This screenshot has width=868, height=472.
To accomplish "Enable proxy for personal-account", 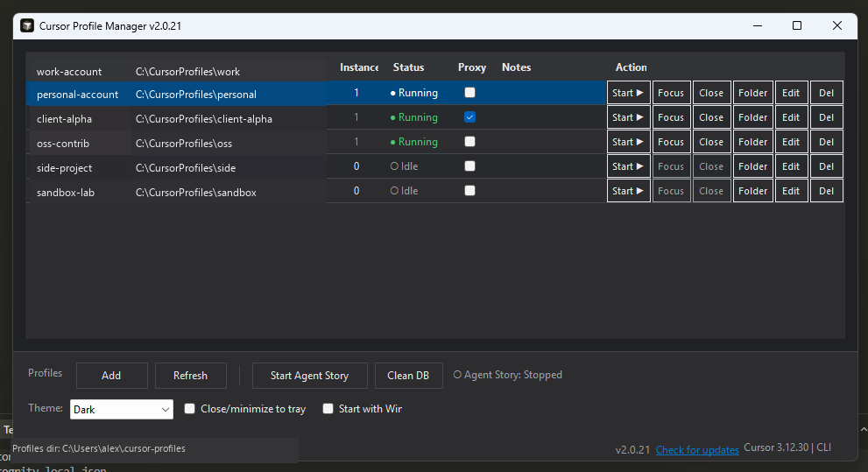I will (470, 93).
